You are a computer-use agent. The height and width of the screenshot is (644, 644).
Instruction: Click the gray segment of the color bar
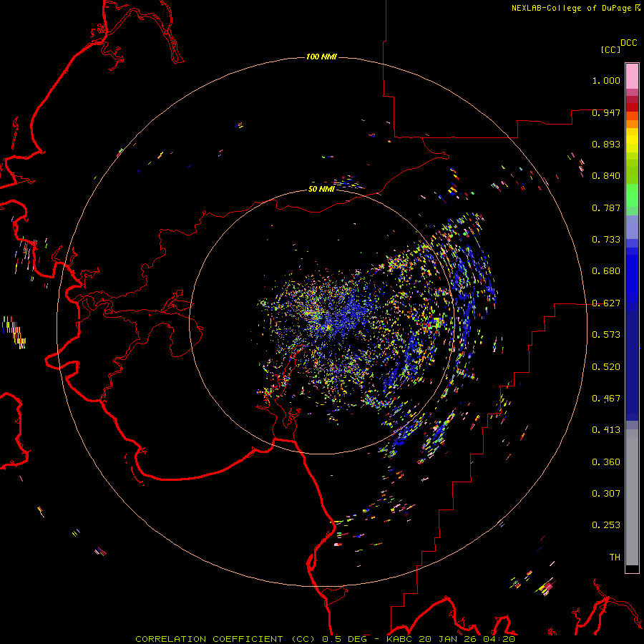tap(632, 497)
